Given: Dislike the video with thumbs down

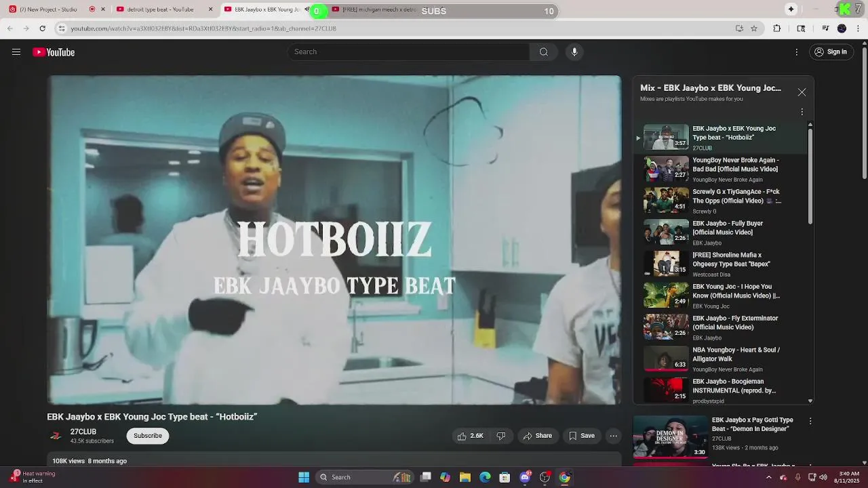Looking at the screenshot, I should point(501,436).
